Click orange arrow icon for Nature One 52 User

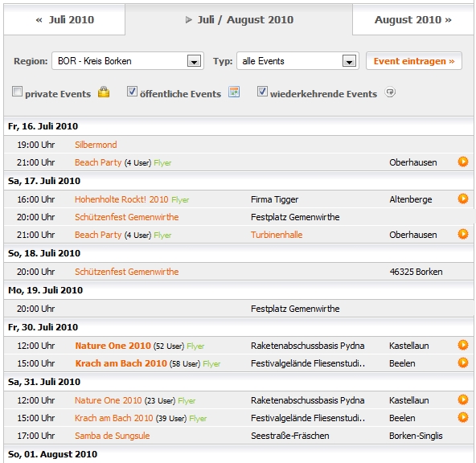(x=463, y=345)
